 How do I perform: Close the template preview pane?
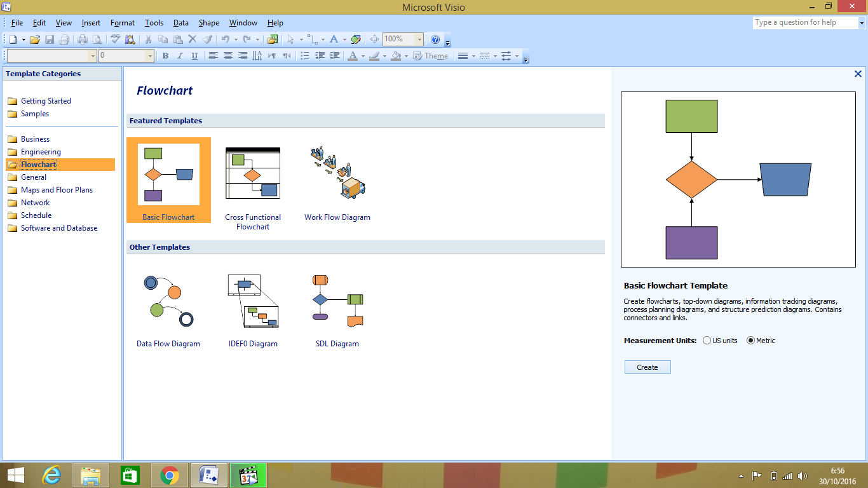[858, 74]
